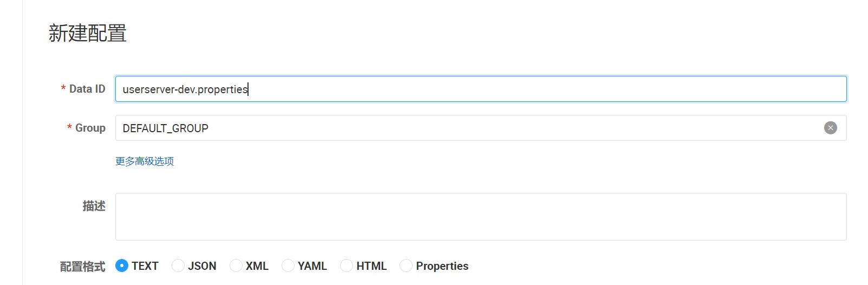This screenshot has height=285, width=868.
Task: Switch config format to XML
Action: 236,265
